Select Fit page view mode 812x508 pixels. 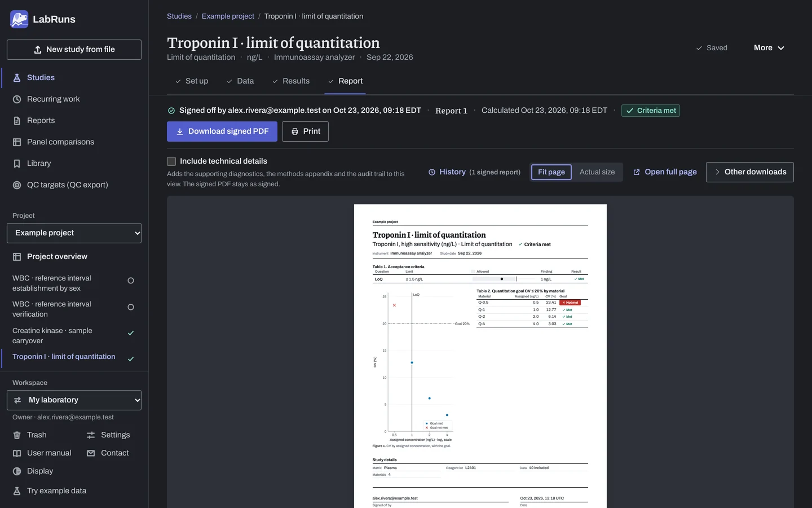[x=551, y=172]
